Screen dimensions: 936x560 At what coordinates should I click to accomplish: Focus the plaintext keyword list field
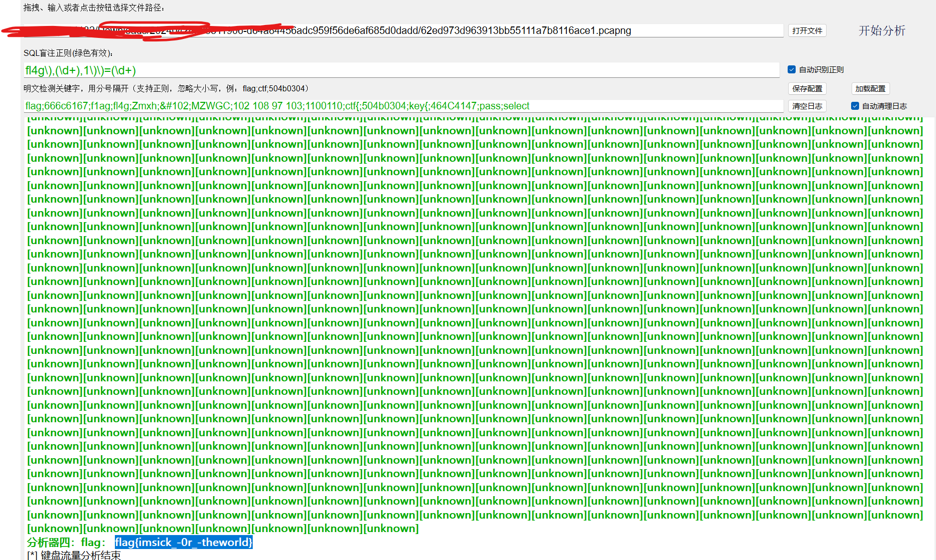(400, 106)
